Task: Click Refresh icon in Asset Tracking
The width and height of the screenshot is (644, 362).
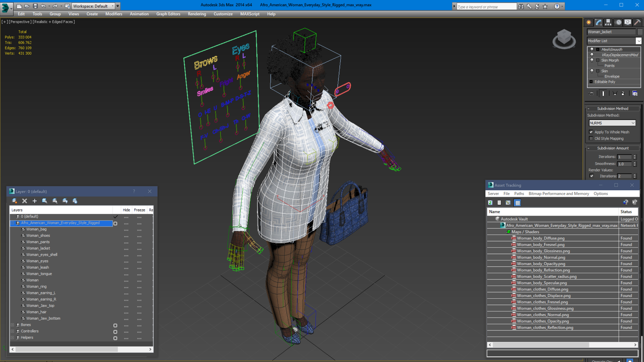Action: (490, 203)
